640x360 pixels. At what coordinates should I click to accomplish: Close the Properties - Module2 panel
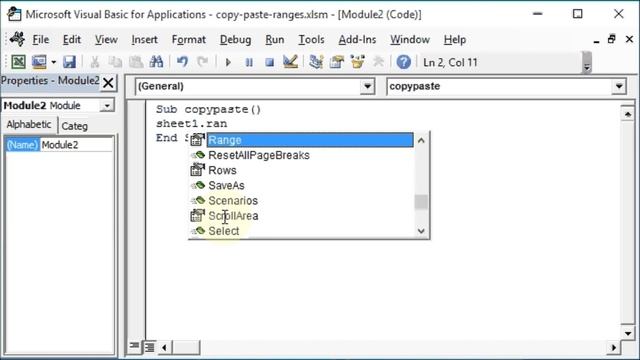(x=108, y=83)
